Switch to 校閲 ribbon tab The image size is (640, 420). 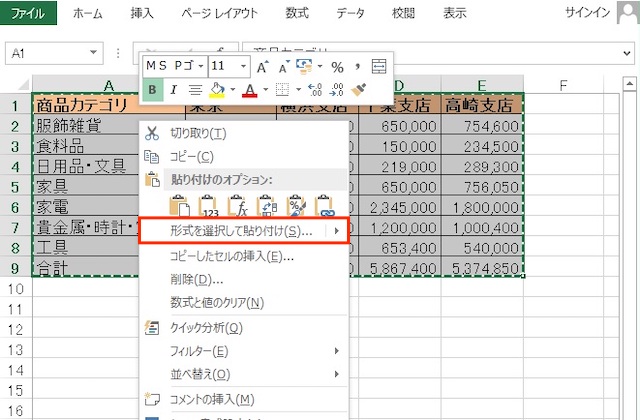point(403,13)
